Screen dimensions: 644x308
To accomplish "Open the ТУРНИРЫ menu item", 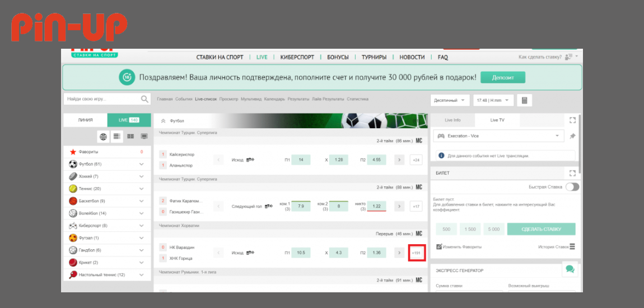I will (x=374, y=57).
